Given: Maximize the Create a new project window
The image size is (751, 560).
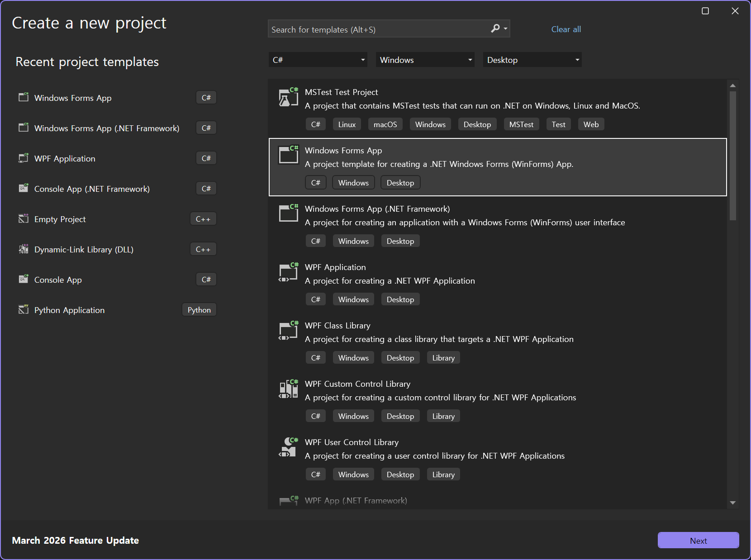Looking at the screenshot, I should 705,11.
